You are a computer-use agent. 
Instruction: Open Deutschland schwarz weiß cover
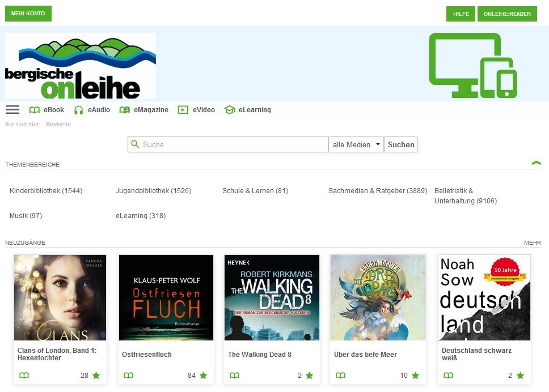pyautogui.click(x=484, y=297)
